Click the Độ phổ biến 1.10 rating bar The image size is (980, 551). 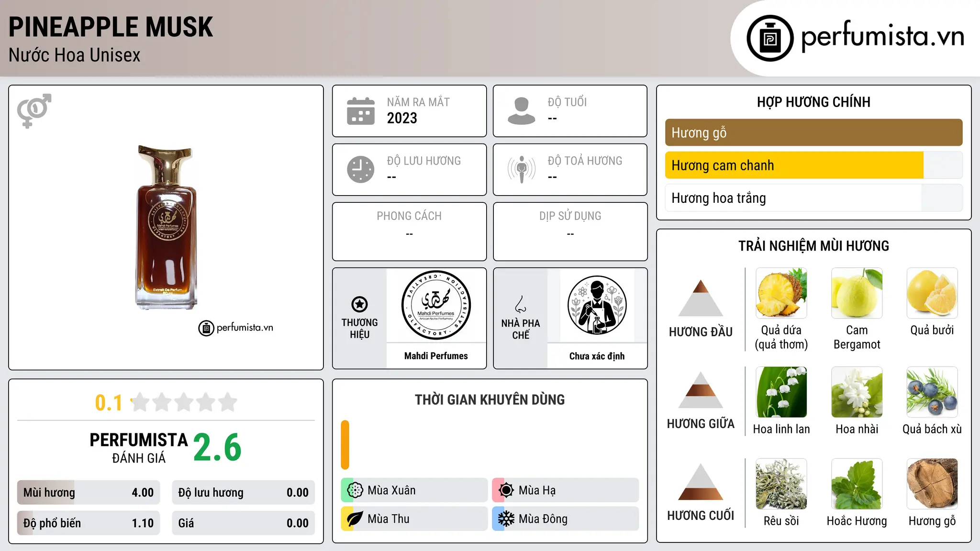89,523
